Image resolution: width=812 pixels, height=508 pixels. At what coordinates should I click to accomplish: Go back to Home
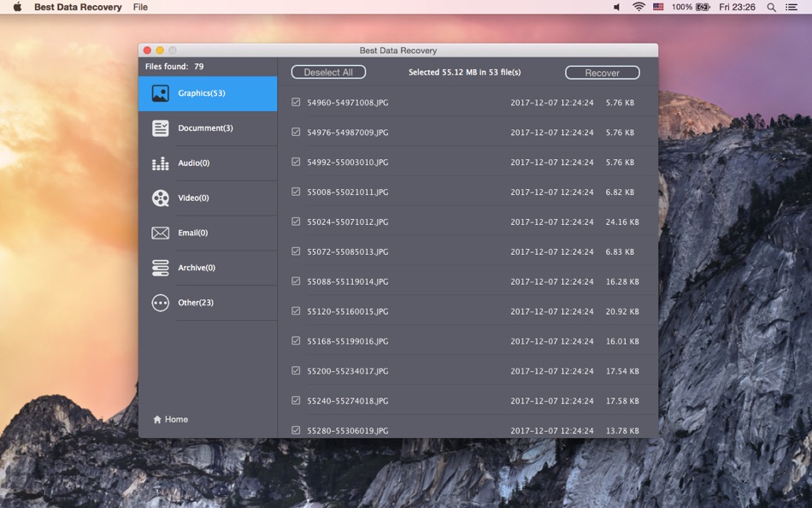point(170,419)
